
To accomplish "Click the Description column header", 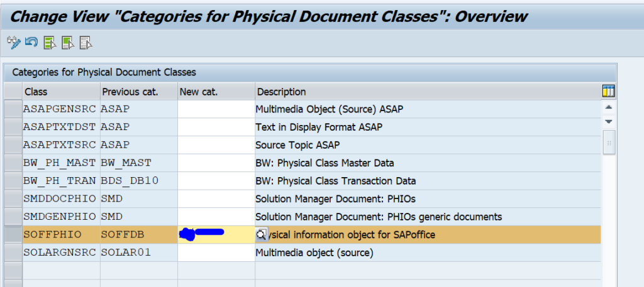I will pyautogui.click(x=428, y=92).
